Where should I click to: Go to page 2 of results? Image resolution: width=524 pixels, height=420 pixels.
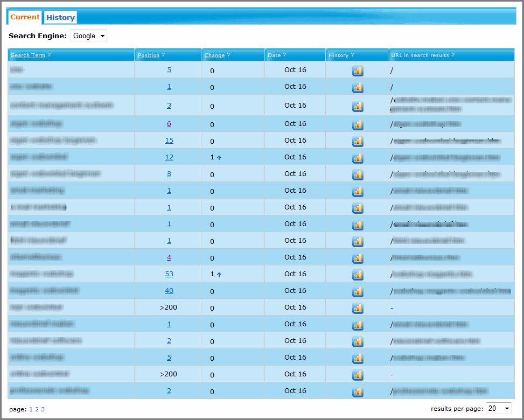[x=37, y=409]
